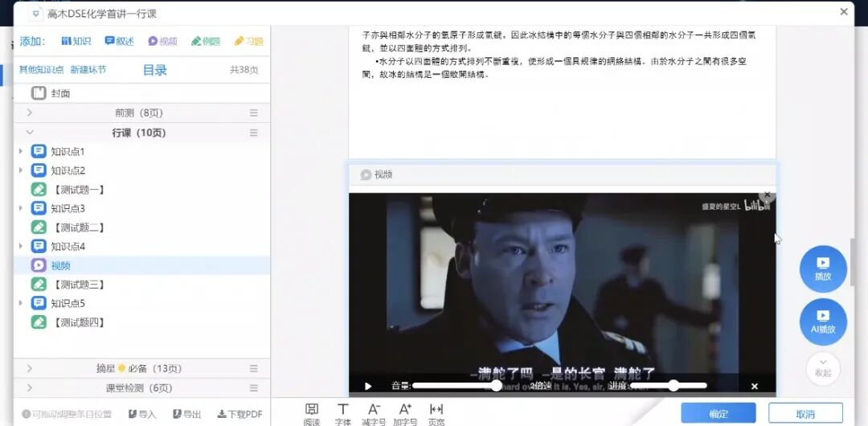The height and width of the screenshot is (426, 868).
Task: Add a 习题 exercise item
Action: click(248, 41)
